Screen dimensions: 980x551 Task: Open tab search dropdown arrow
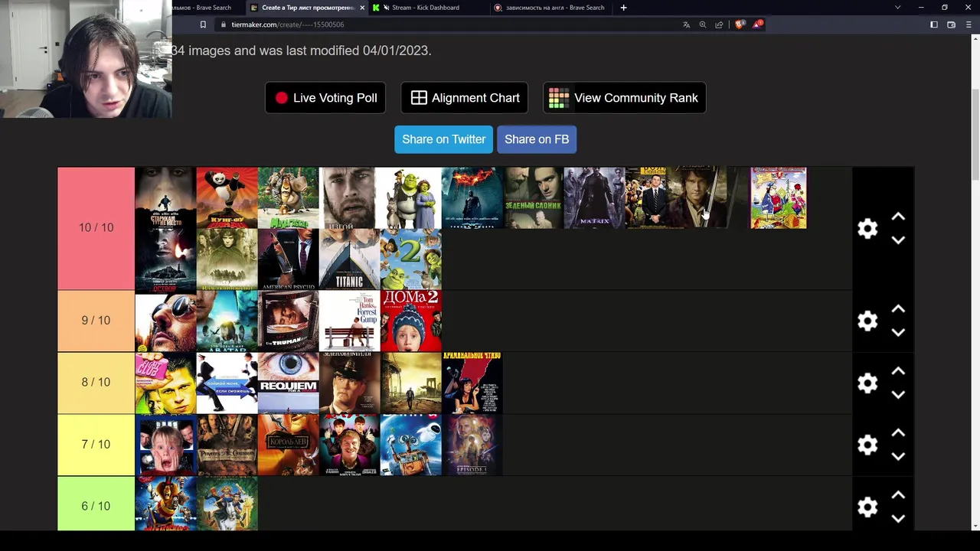click(897, 8)
